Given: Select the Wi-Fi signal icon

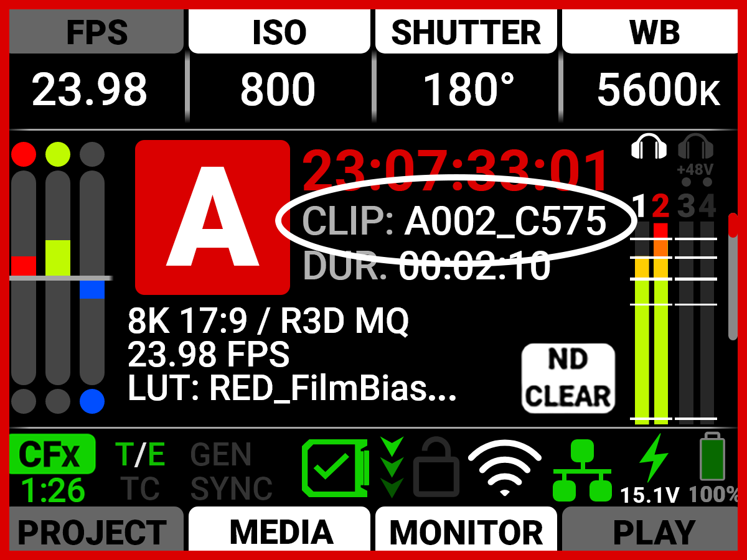Looking at the screenshot, I should pyautogui.click(x=505, y=468).
